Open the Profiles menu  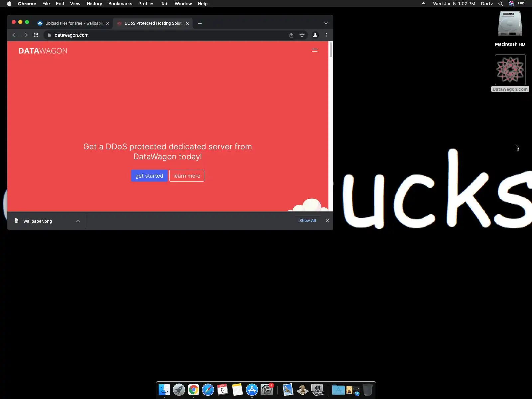(146, 4)
